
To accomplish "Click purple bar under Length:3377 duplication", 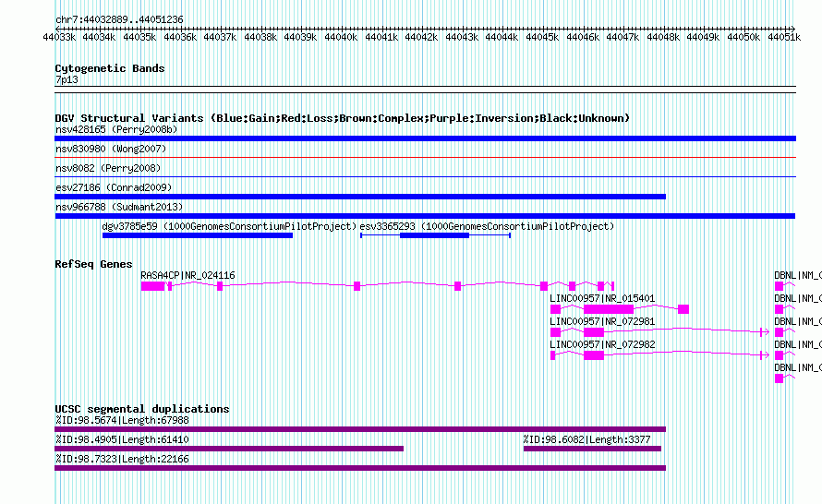I will tap(592, 449).
